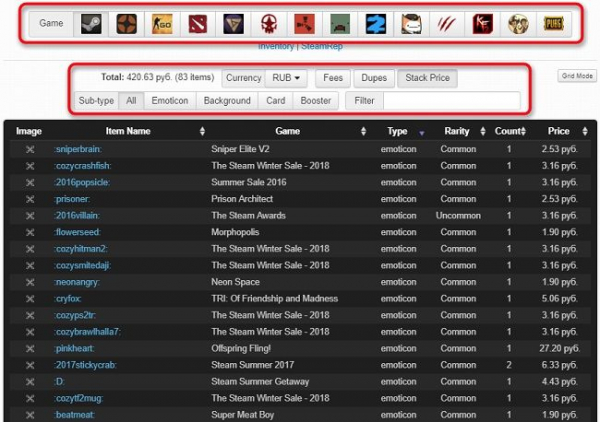Select the Killing Floor KF icon

click(x=483, y=24)
